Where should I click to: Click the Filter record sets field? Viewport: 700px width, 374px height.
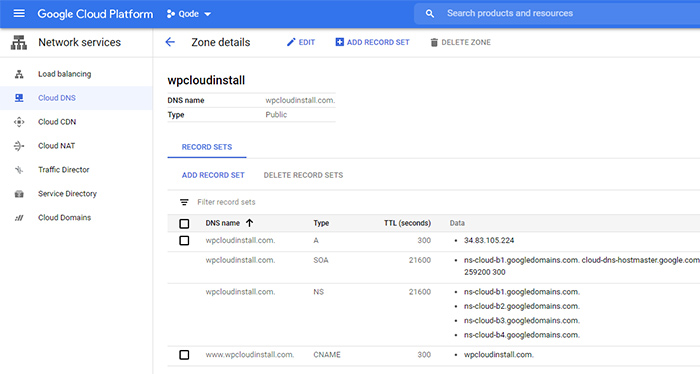pyautogui.click(x=226, y=202)
